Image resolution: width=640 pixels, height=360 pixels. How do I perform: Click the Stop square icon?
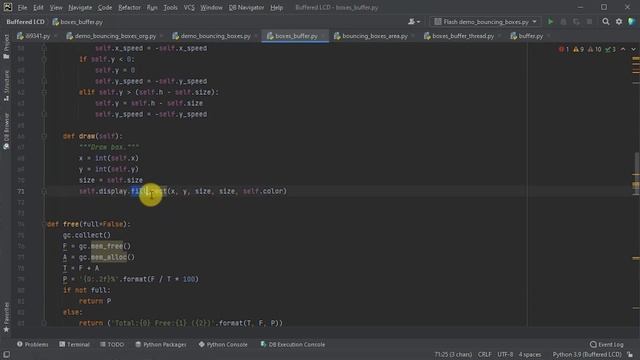click(x=589, y=22)
